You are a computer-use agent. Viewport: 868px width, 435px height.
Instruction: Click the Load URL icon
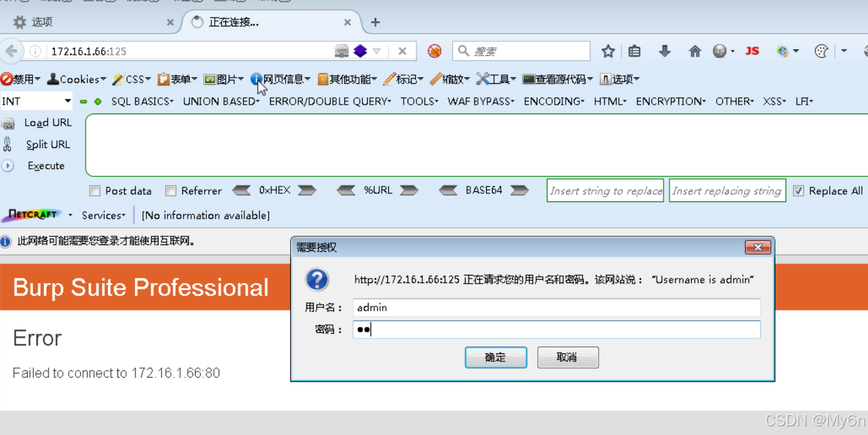pos(8,123)
